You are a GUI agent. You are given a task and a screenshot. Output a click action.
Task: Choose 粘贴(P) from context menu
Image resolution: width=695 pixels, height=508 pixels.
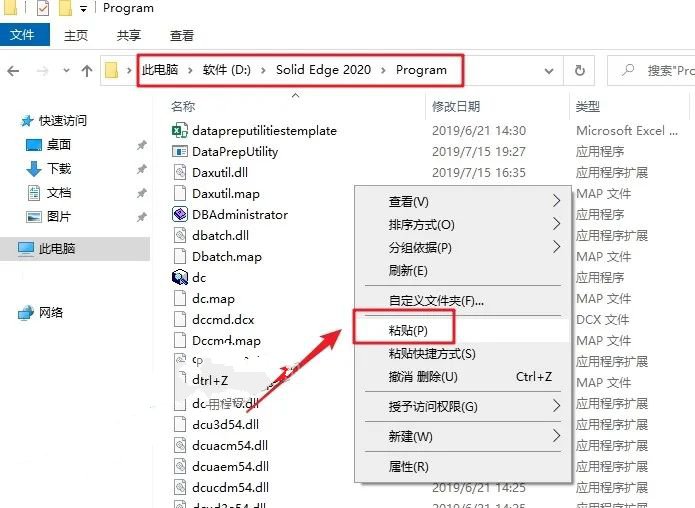pyautogui.click(x=463, y=331)
